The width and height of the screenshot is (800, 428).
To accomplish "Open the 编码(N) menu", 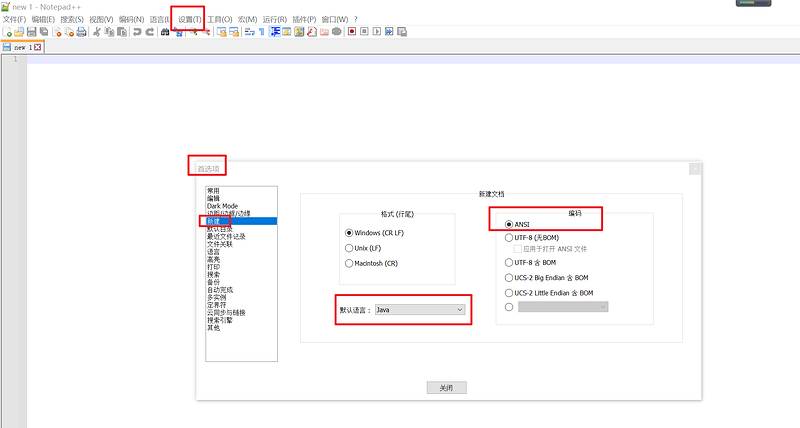I will 131,19.
